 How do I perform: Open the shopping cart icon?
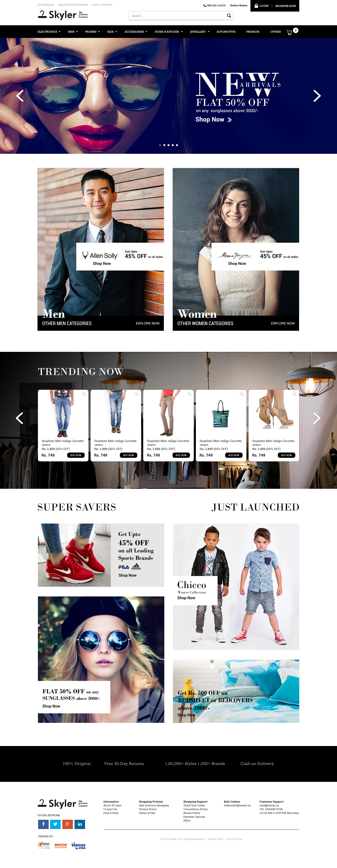pos(289,32)
